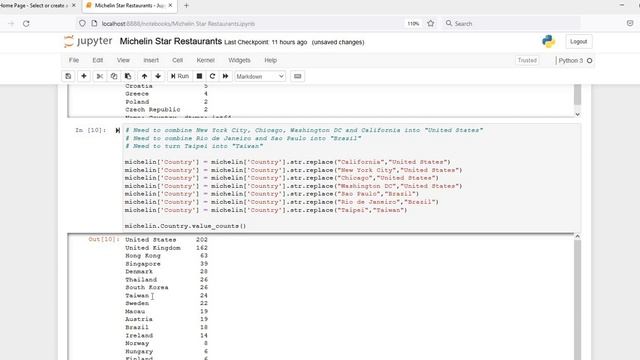The image size is (640, 360).
Task: Click the "United Kingdom" output row
Action: (166, 248)
